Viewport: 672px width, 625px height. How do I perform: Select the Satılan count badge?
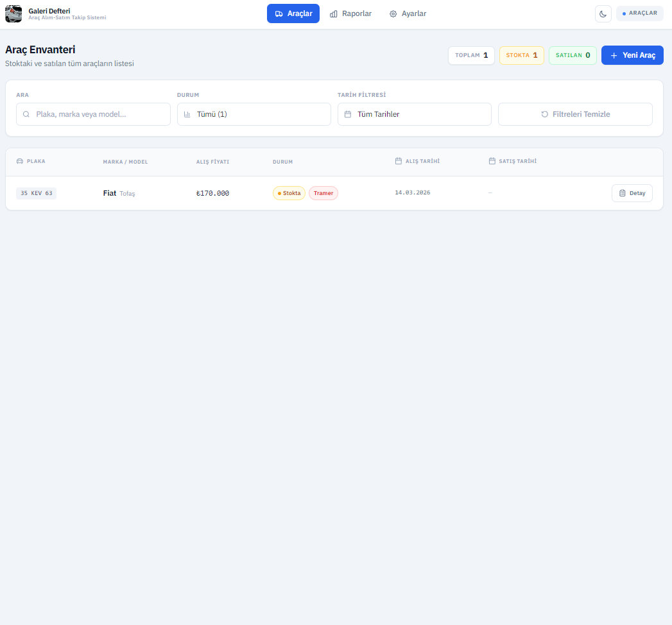point(573,56)
